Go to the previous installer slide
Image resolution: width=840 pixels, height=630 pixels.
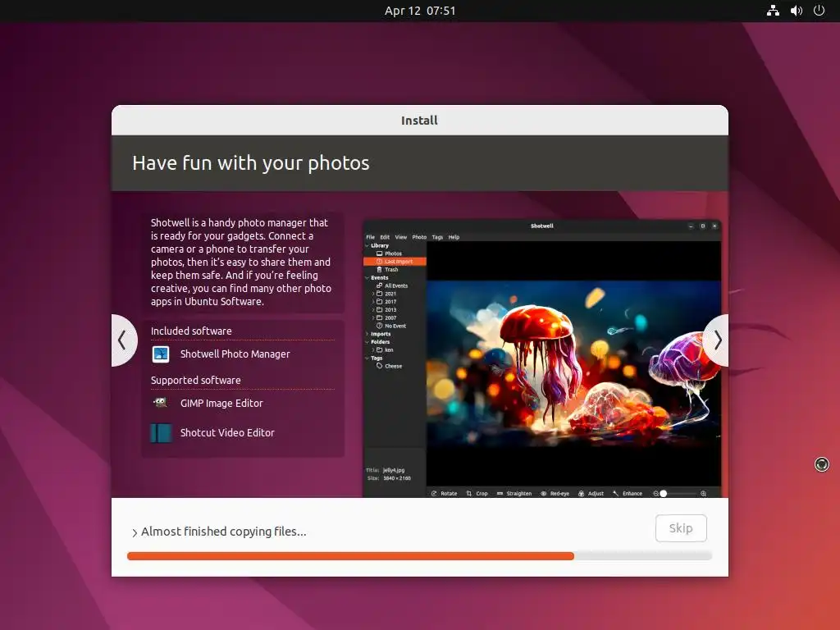(123, 340)
